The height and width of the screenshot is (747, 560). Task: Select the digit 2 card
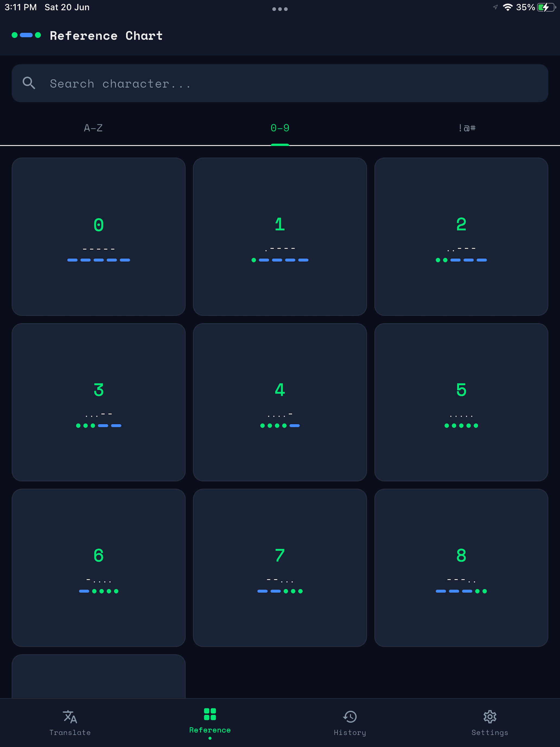tap(461, 237)
